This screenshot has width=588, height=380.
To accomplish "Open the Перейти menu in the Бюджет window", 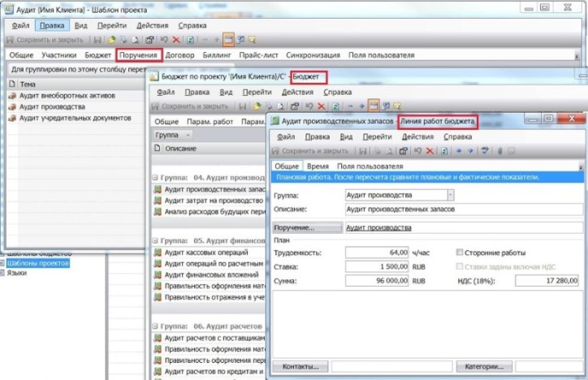I will [257, 93].
